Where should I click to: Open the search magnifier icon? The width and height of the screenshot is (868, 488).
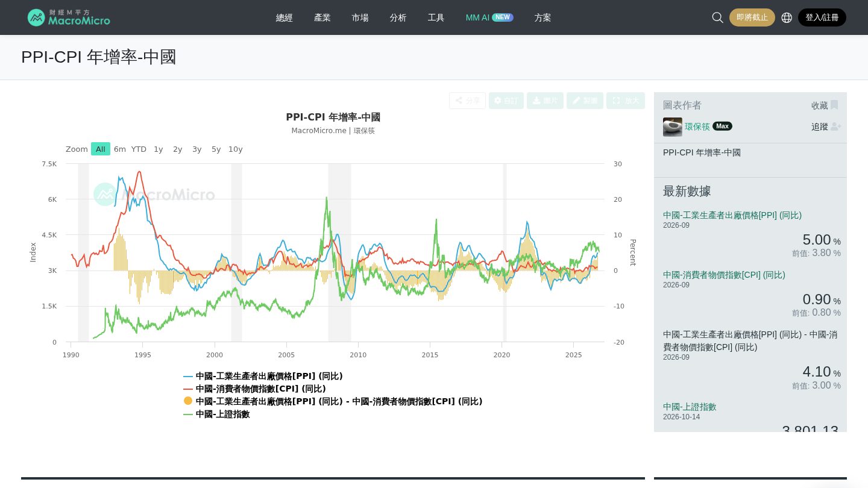tap(717, 17)
